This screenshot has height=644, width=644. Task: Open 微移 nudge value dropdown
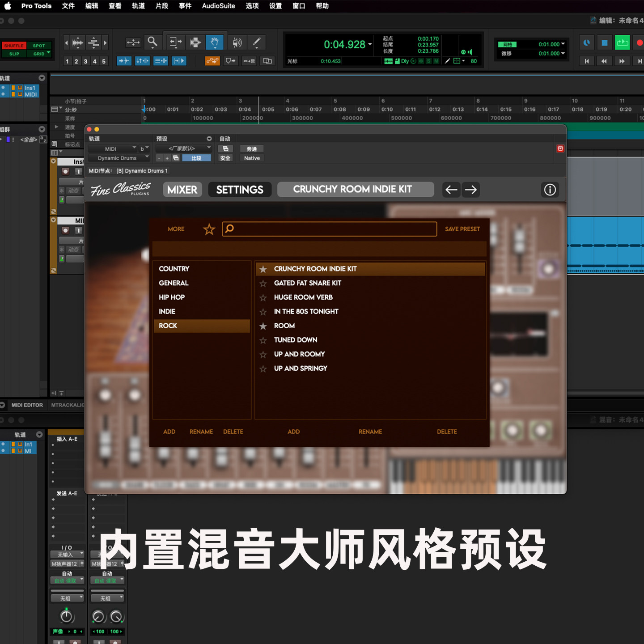[x=563, y=53]
